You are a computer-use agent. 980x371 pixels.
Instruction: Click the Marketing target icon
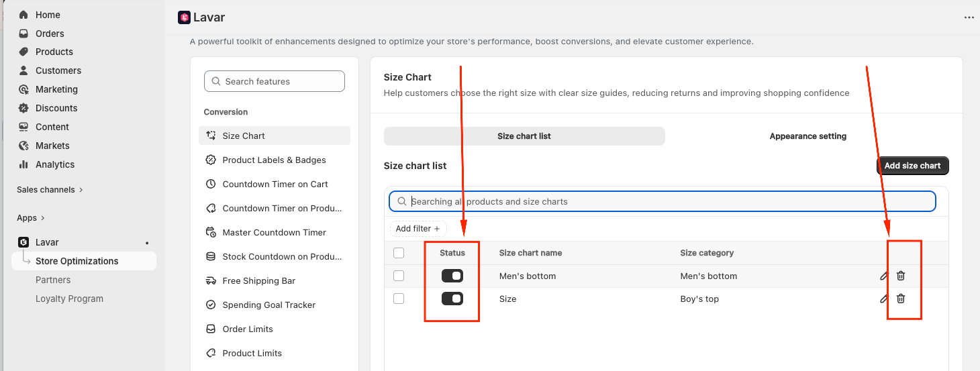pyautogui.click(x=23, y=89)
